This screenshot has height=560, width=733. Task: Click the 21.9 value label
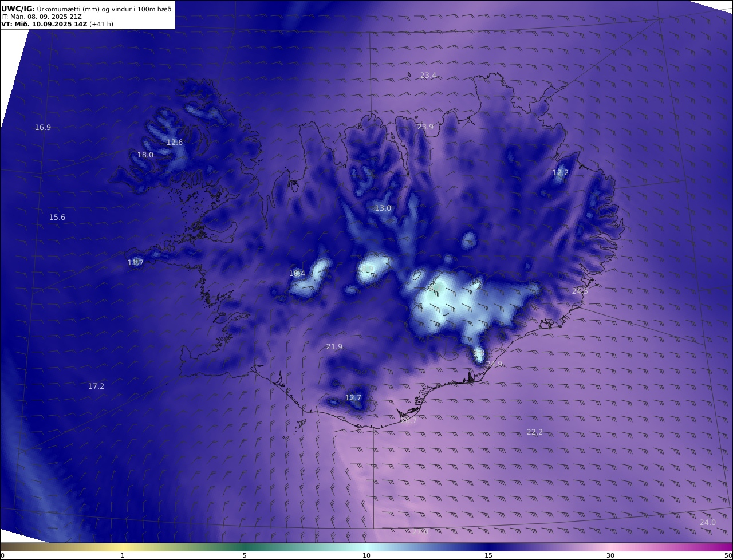(x=334, y=346)
